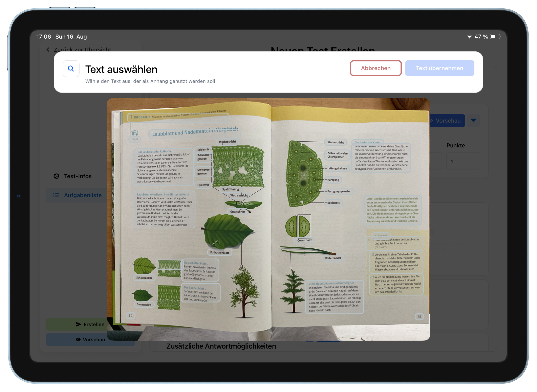Select the 'Palisadengewebe' label

203,157
